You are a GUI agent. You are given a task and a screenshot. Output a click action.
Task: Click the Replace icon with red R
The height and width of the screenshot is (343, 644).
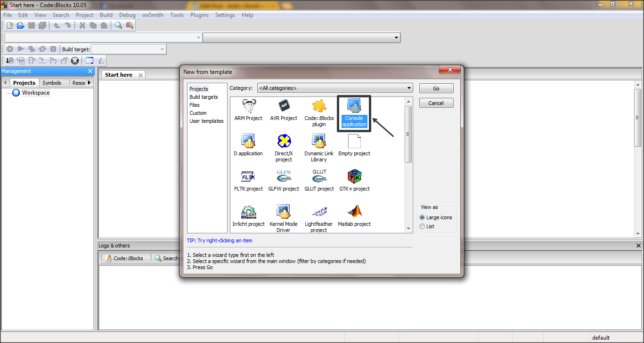129,25
